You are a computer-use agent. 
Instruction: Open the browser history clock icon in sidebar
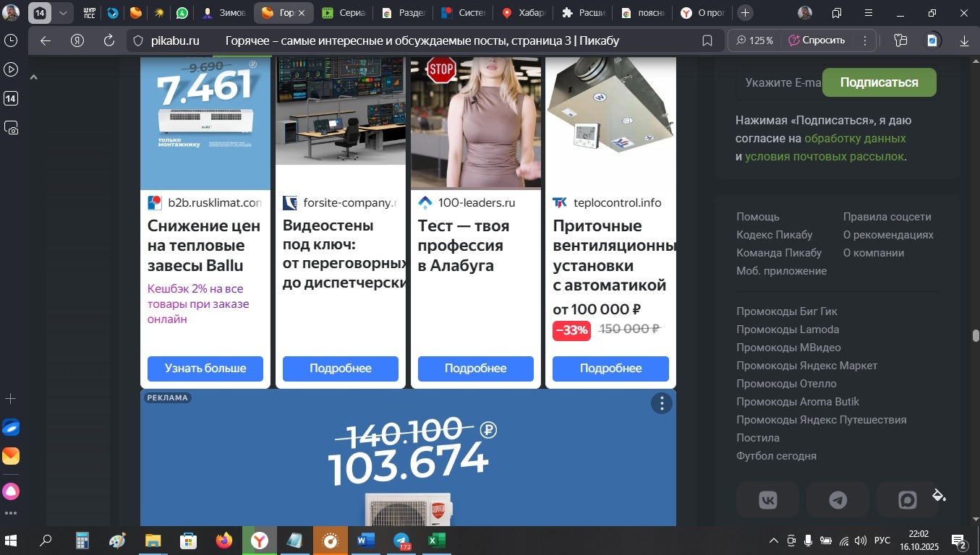[11, 41]
